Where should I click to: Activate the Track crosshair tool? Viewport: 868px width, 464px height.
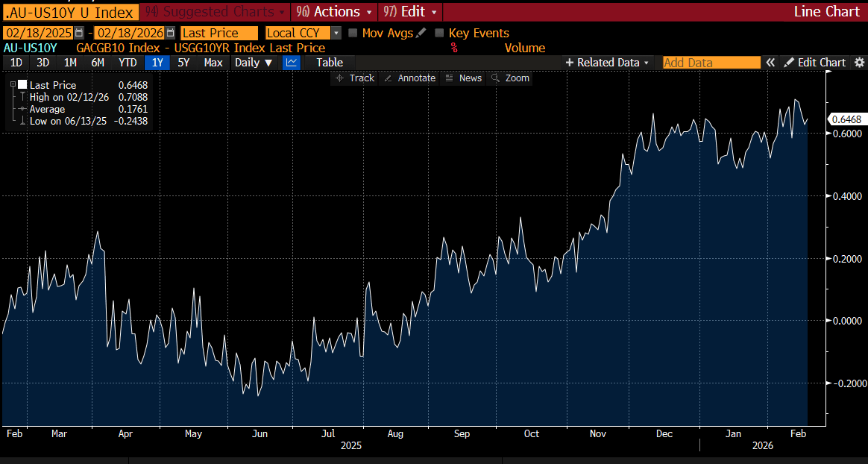(x=354, y=78)
